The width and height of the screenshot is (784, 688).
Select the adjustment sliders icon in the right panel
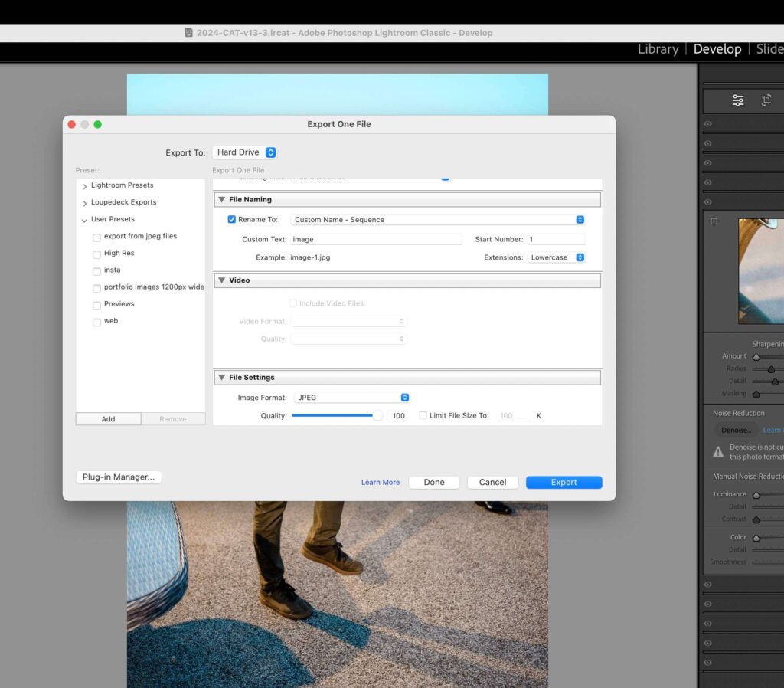[x=737, y=100]
